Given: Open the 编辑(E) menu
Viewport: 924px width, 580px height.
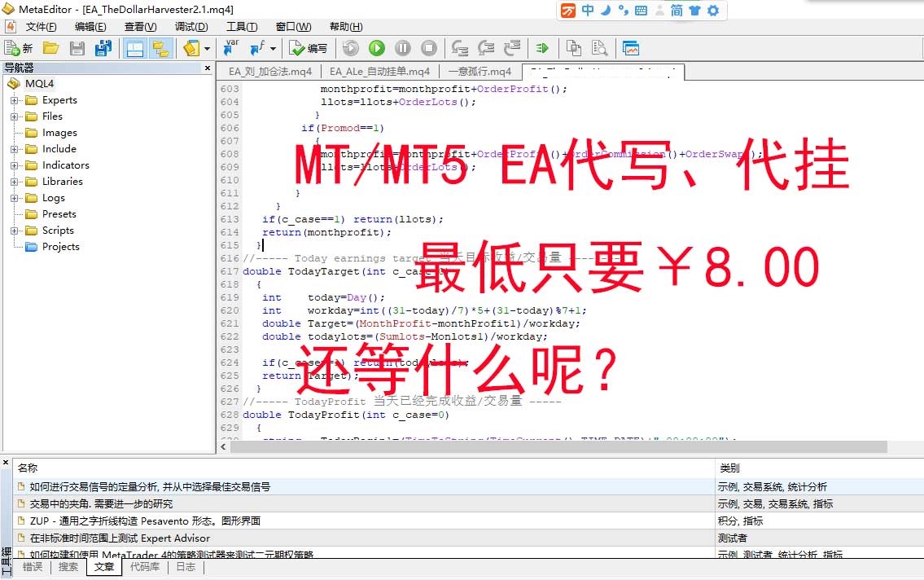Looking at the screenshot, I should coord(90,27).
